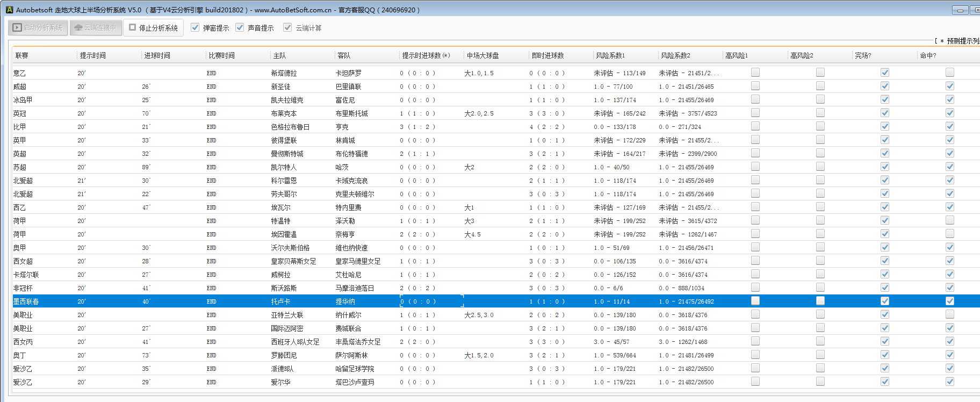Click the highlighted 提华纳 away team cell
Viewport: 980px width, 402px height.
pos(345,301)
